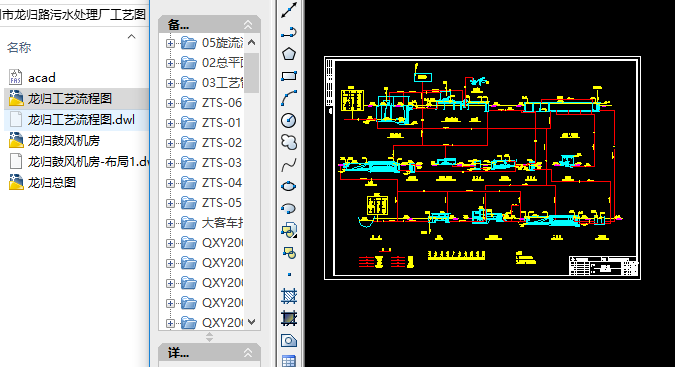The height and width of the screenshot is (367, 675).
Task: Select the Revision Cloud tool
Action: tap(289, 142)
